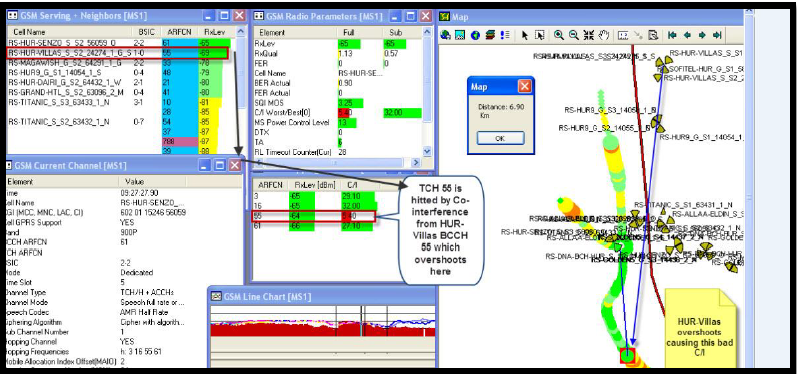Click the red-boxed measurement point on map route
Viewport: 797px width, 374px height.
(x=628, y=355)
